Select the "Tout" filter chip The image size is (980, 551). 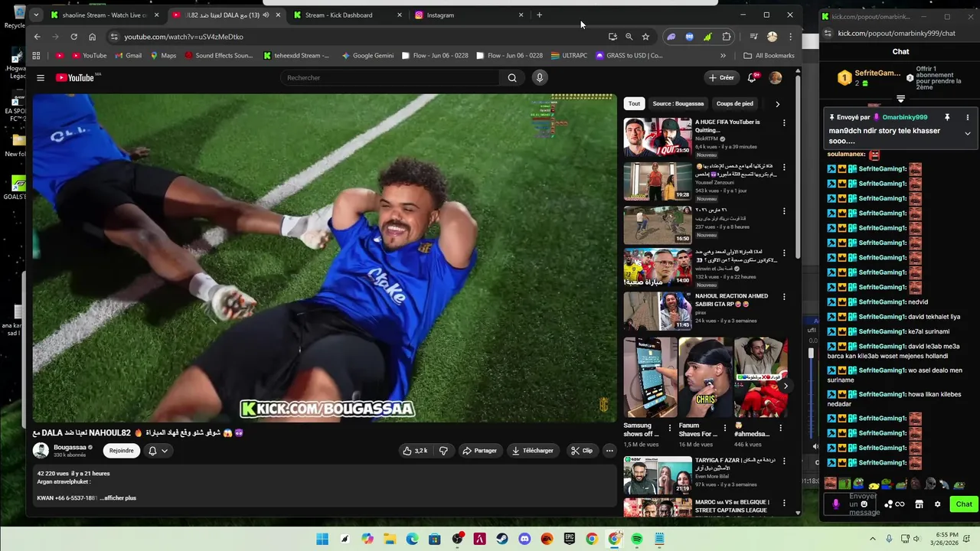click(634, 103)
